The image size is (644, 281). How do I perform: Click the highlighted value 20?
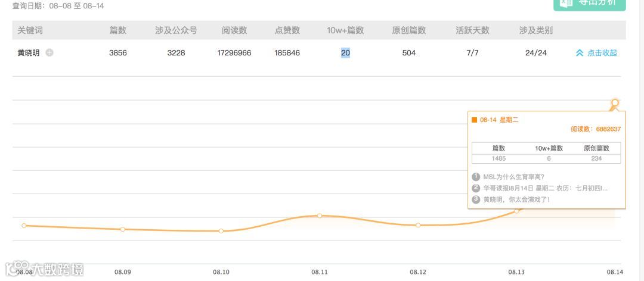345,53
